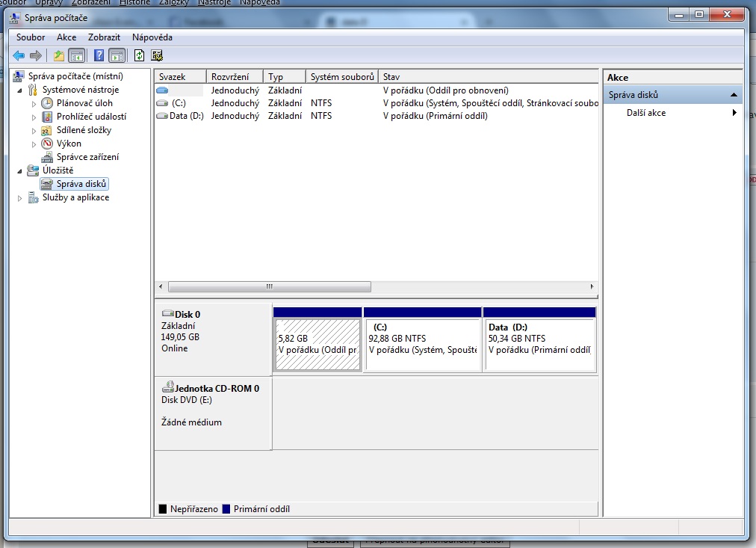Viewport: 756px width, 548px height.
Task: Click the horizontal scrollbar in volume list
Action: (x=269, y=287)
